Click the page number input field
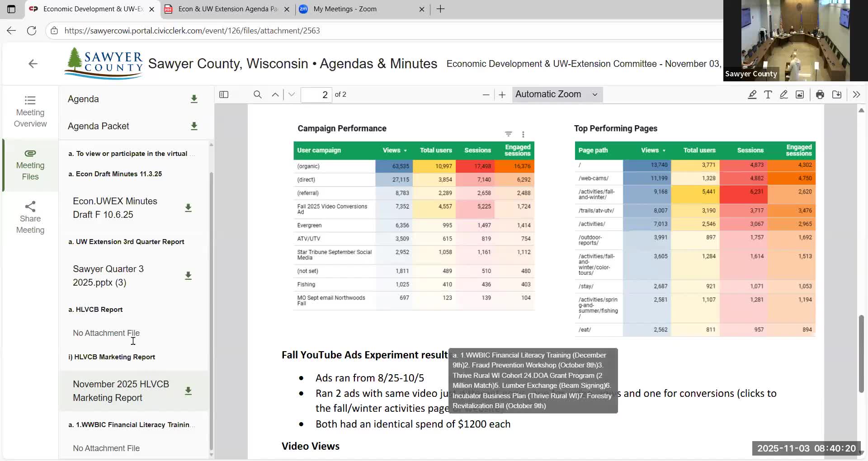 click(x=316, y=94)
